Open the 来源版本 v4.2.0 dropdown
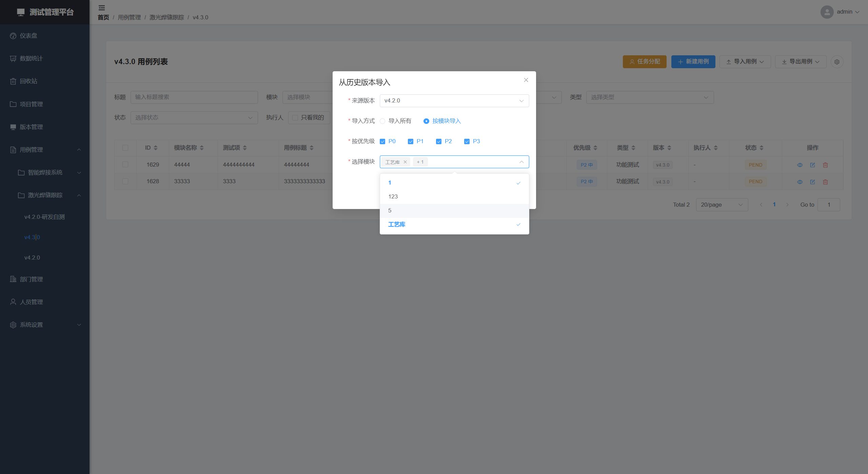This screenshot has width=868, height=474. [x=454, y=101]
